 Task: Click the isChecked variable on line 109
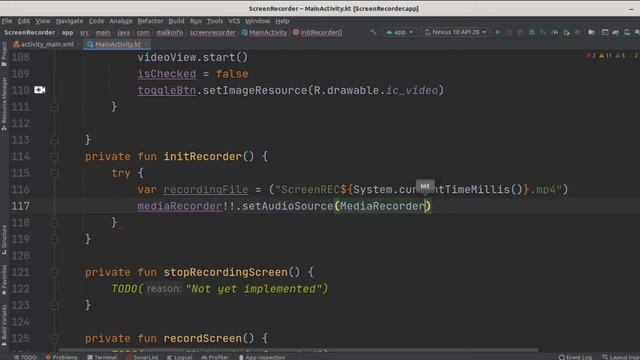point(167,74)
